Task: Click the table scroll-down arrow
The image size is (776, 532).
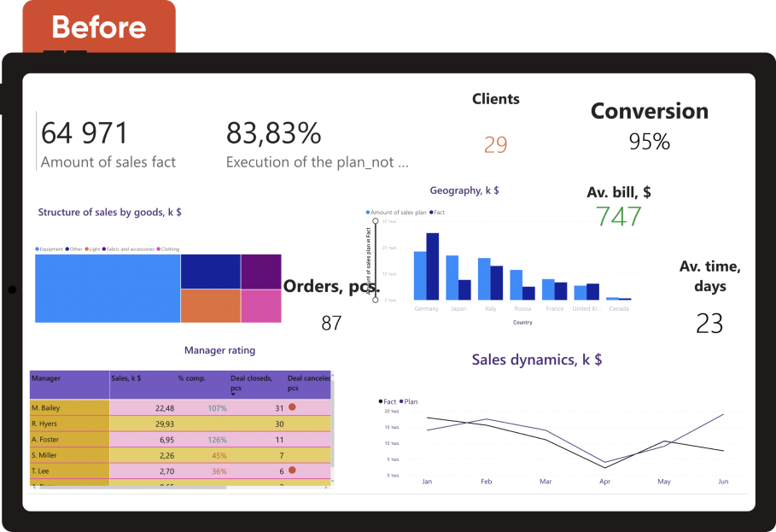Action: (332, 481)
